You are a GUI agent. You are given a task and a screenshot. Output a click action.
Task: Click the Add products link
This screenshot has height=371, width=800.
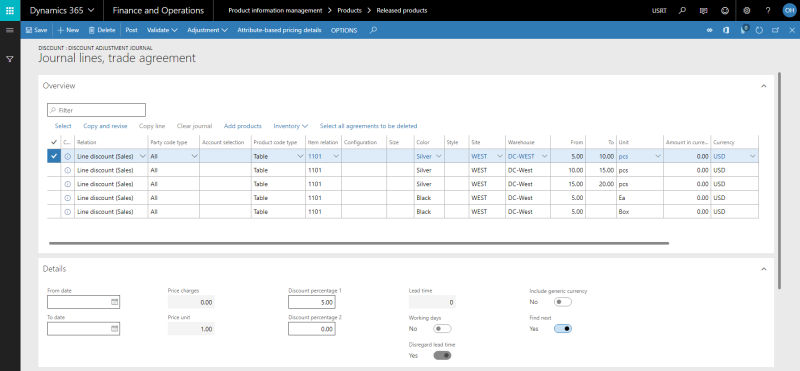[x=243, y=126]
